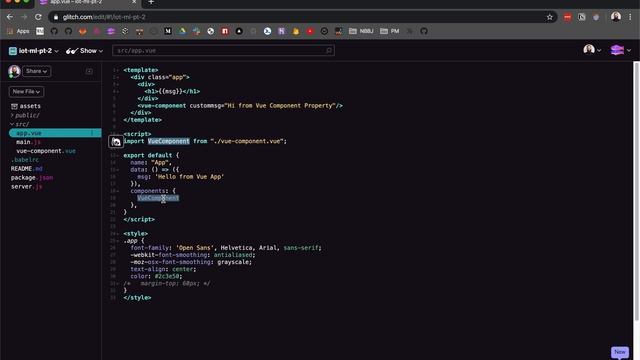Click the sidebar user avatar
The height and width of the screenshot is (360, 640).
[x=14, y=71]
